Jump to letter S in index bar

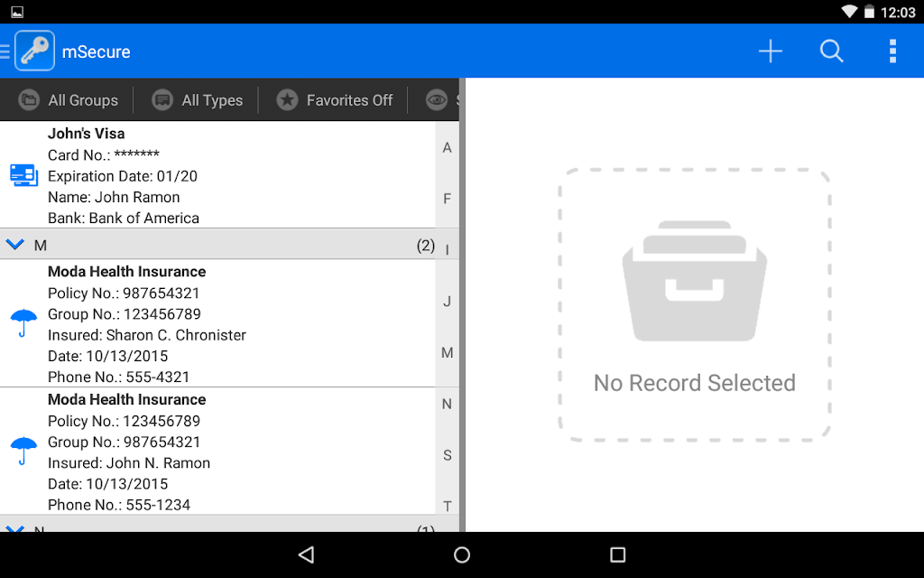[x=448, y=455]
